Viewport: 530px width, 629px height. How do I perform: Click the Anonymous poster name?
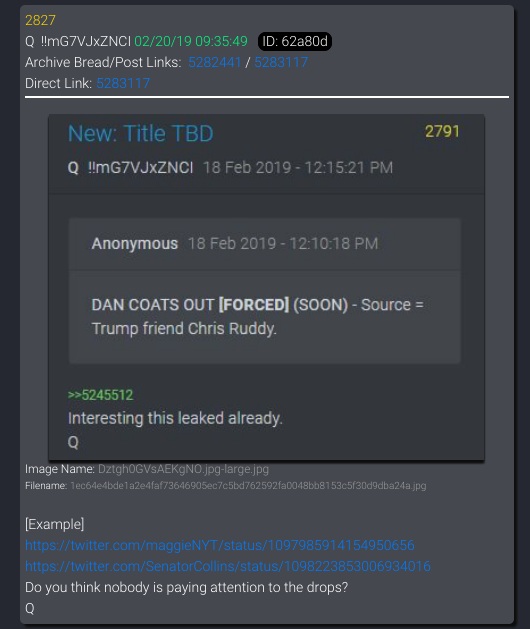click(135, 243)
